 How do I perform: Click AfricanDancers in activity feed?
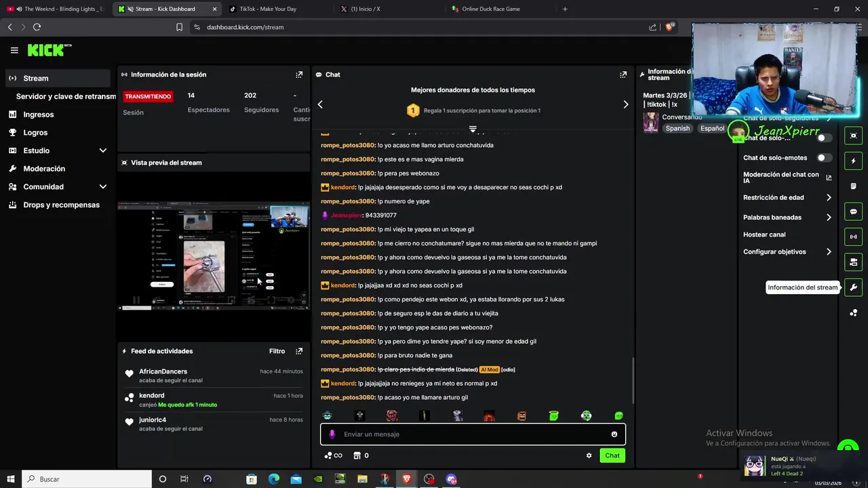[x=163, y=371]
